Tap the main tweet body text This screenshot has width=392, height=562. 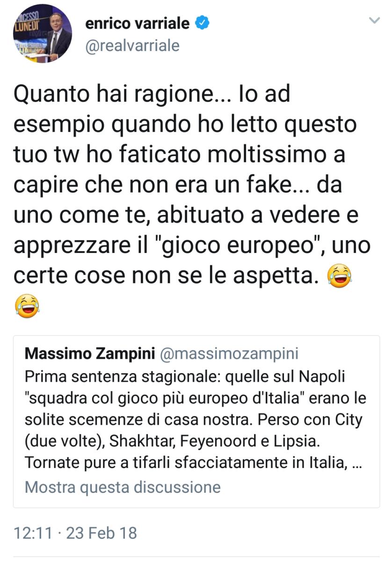[x=187, y=187]
